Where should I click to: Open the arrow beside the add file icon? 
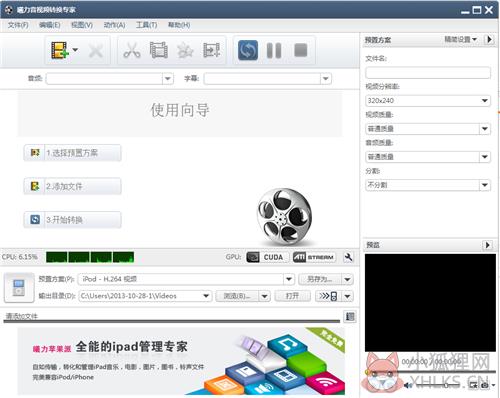pyautogui.click(x=75, y=50)
